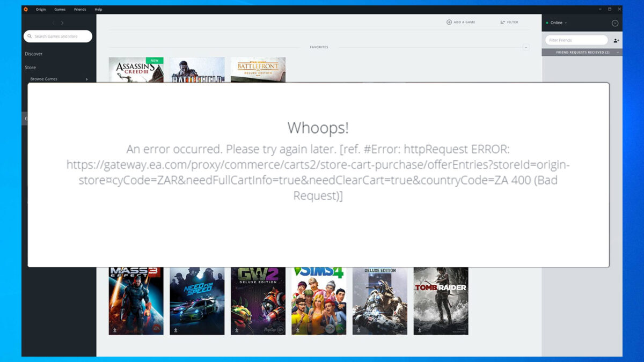The height and width of the screenshot is (362, 644).
Task: Open the Friends menu
Action: [x=80, y=9]
